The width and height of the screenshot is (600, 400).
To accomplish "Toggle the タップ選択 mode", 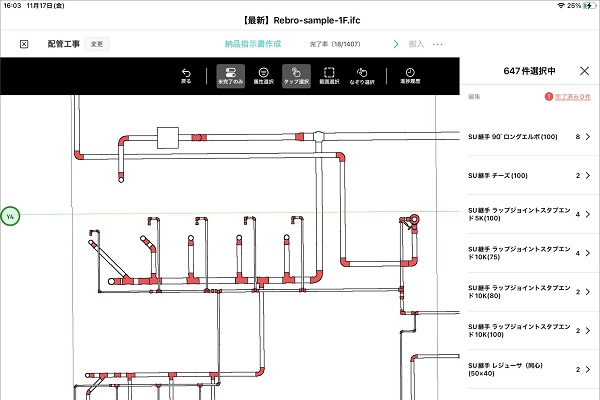I will [x=296, y=75].
